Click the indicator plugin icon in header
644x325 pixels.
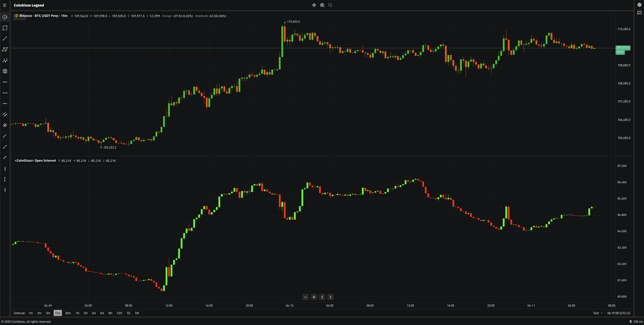pyautogui.click(x=314, y=5)
